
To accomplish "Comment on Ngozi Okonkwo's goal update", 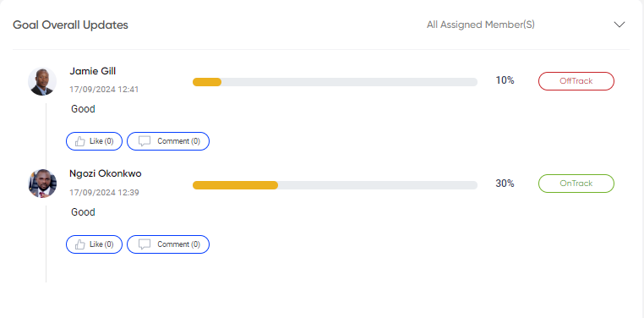I will [168, 244].
